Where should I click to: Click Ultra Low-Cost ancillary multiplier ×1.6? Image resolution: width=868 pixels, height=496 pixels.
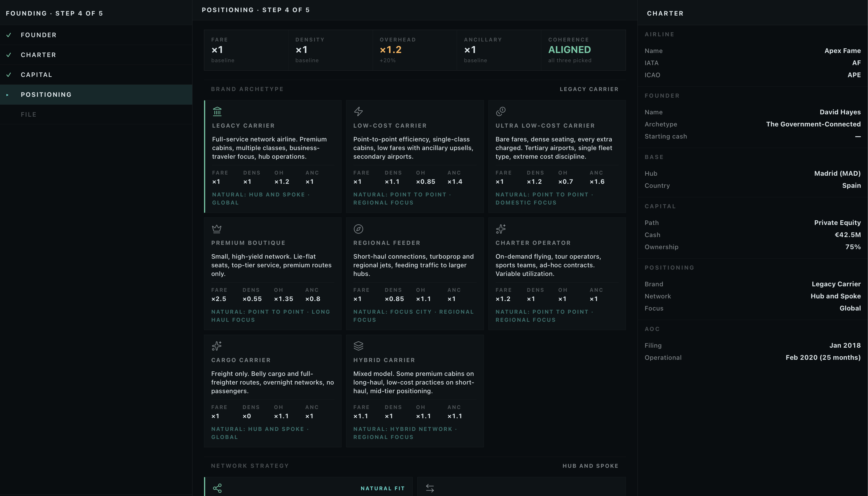click(597, 181)
